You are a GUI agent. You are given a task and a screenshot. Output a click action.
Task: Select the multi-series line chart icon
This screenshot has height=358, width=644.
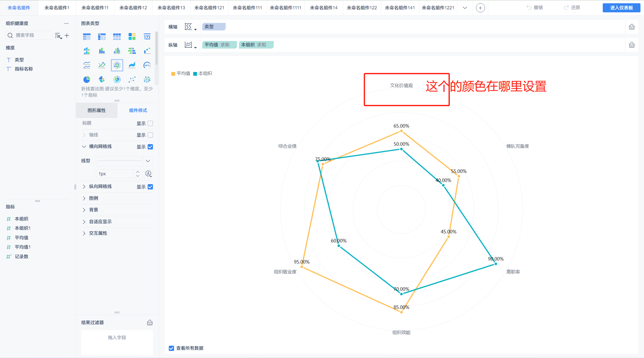[102, 65]
